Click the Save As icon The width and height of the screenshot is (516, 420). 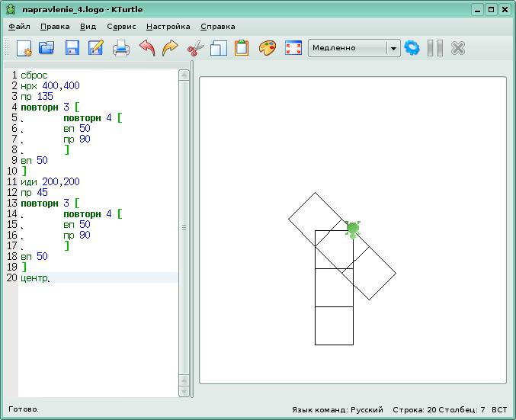(x=96, y=48)
